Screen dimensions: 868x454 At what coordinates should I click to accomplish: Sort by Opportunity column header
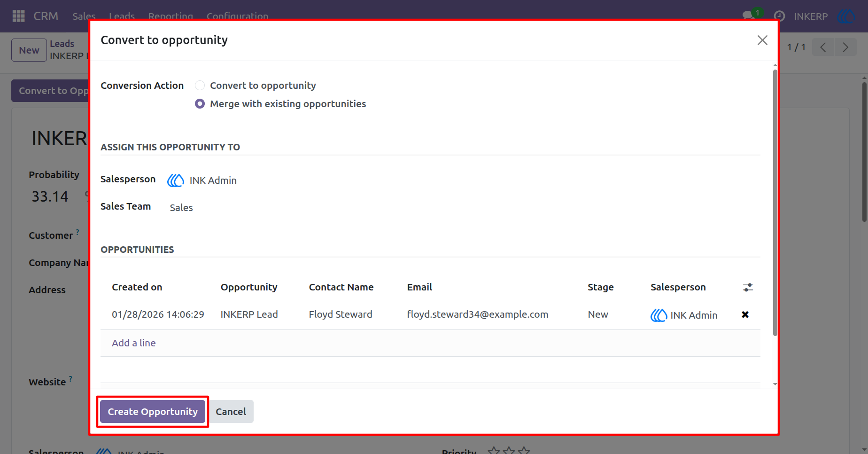pyautogui.click(x=249, y=287)
